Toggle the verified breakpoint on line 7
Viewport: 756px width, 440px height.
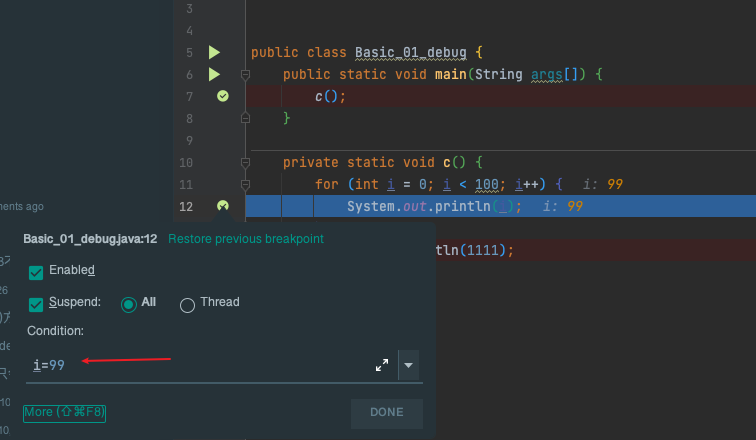pyautogui.click(x=223, y=96)
